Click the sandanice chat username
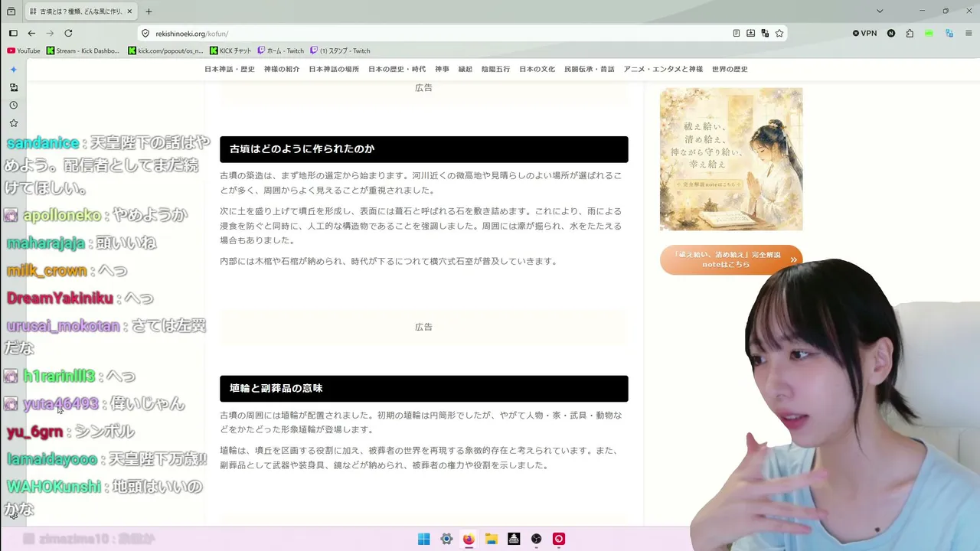The image size is (980, 551). [x=43, y=143]
